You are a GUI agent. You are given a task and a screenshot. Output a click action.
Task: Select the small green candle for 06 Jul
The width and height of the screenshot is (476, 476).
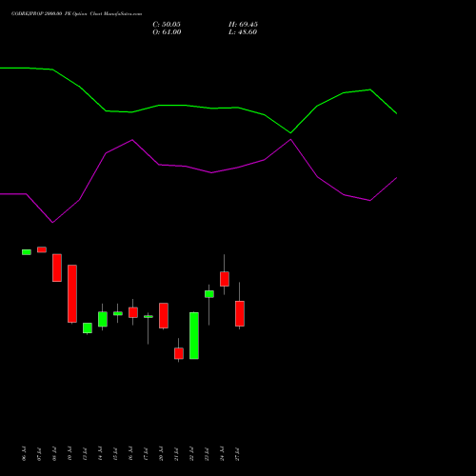click(27, 252)
